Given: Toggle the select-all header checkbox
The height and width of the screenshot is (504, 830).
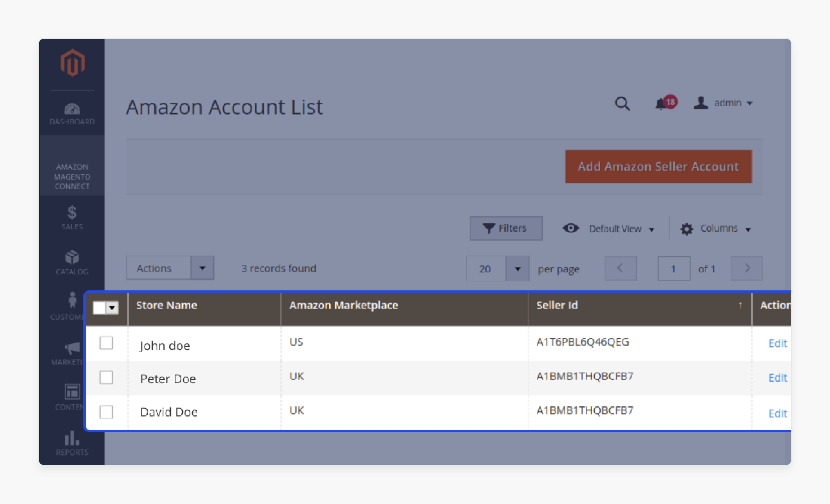Looking at the screenshot, I should pos(99,307).
